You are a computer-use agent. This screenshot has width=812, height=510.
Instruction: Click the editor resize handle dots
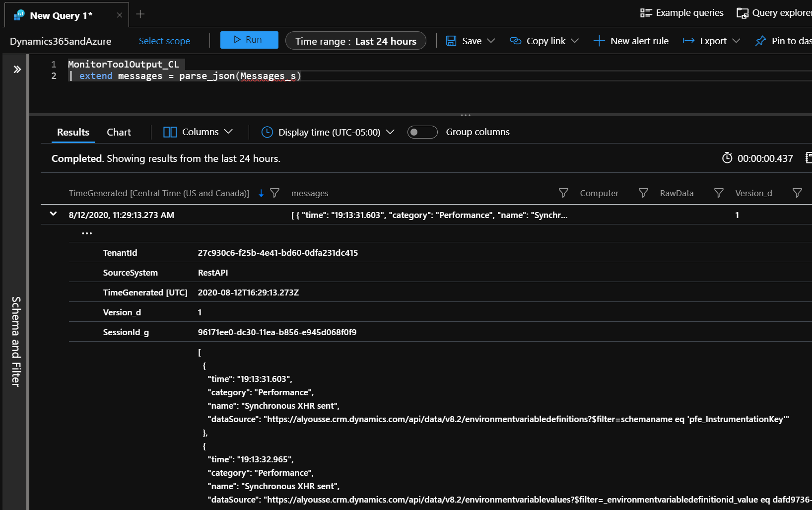(x=466, y=115)
